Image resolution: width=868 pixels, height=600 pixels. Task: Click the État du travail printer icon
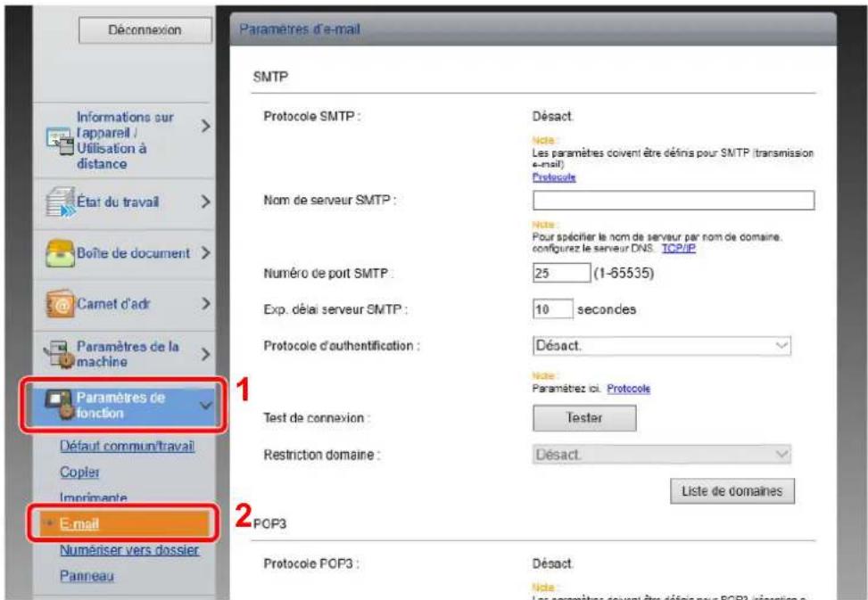pos(61,202)
